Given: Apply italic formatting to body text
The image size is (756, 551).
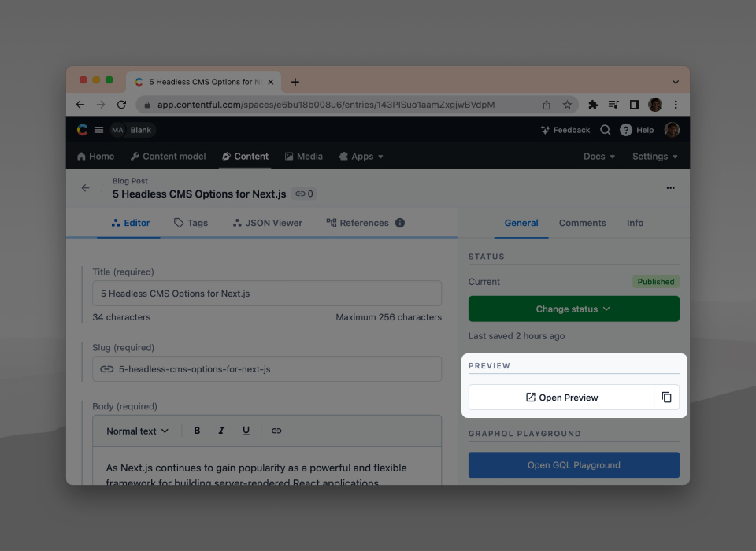Looking at the screenshot, I should pos(221,431).
